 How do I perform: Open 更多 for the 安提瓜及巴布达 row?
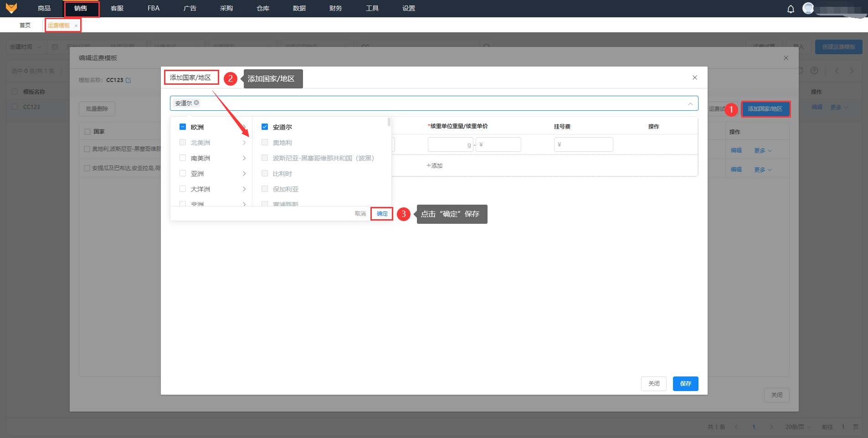[x=763, y=170]
